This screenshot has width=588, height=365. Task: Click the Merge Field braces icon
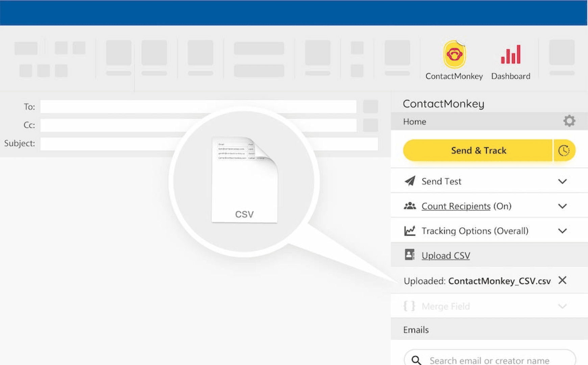410,306
